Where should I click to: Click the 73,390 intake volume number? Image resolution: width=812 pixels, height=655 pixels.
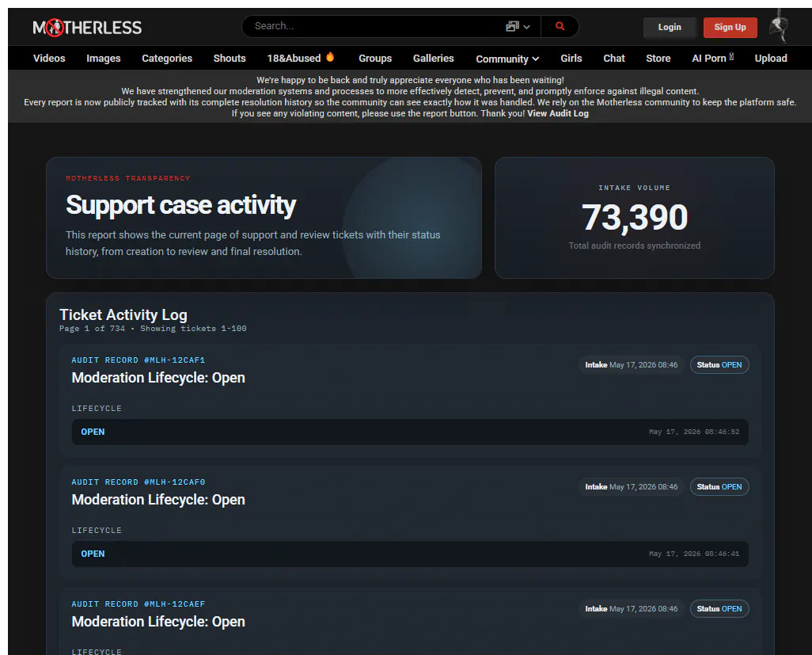635,216
